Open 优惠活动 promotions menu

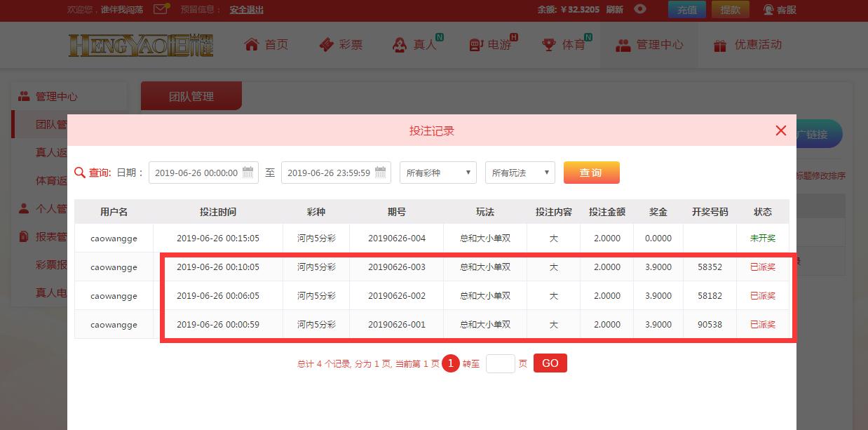tap(747, 44)
